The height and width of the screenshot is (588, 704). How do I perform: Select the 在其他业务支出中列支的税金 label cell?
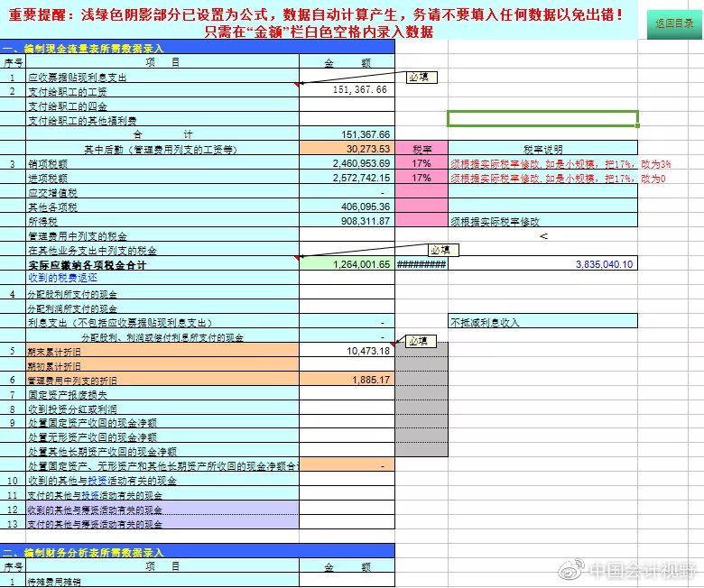162,249
